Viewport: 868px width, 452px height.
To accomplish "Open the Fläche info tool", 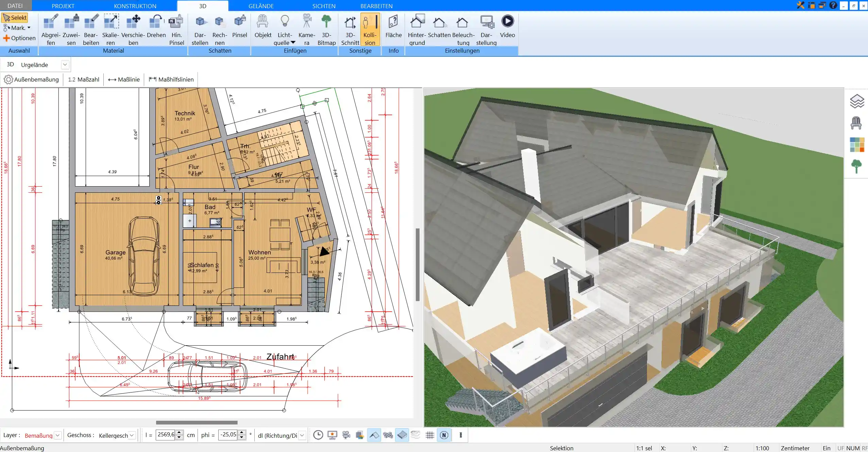I will tap(393, 27).
